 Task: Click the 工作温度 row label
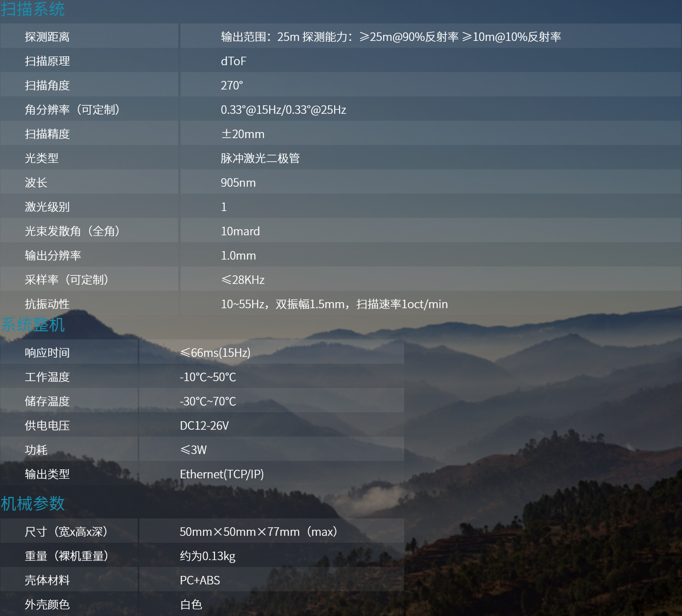point(47,377)
